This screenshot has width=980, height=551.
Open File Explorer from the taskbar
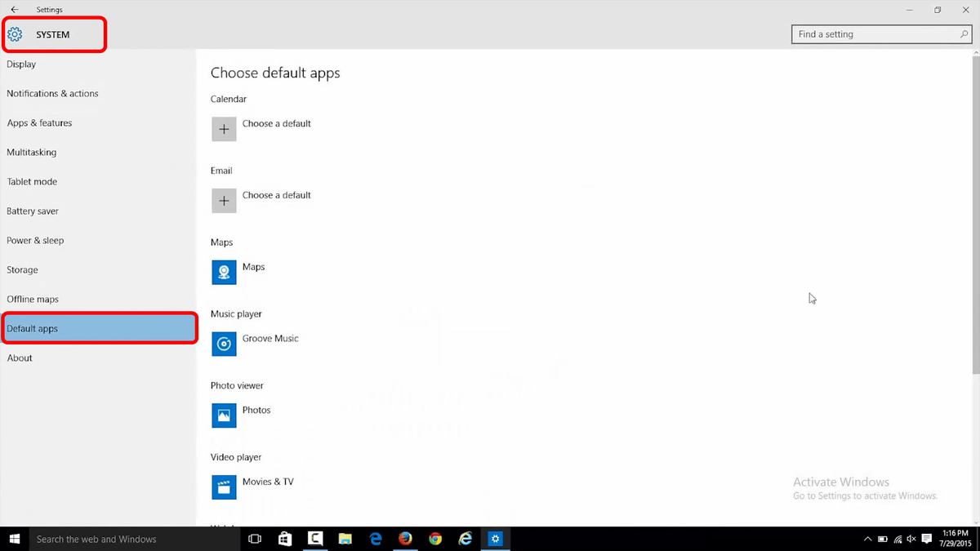345,539
